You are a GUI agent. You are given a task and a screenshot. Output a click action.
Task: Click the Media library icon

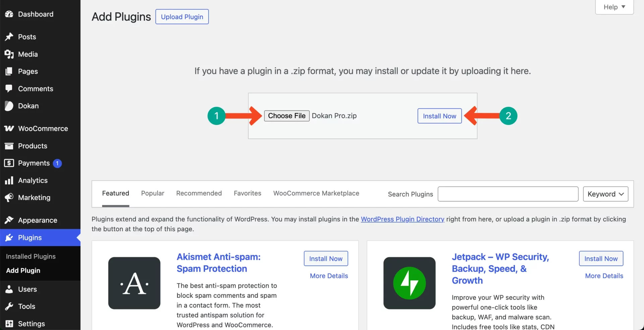(x=9, y=54)
